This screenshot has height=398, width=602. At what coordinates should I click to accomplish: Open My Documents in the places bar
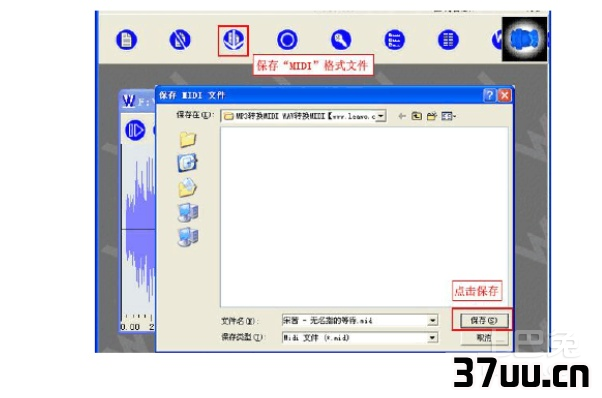click(187, 188)
